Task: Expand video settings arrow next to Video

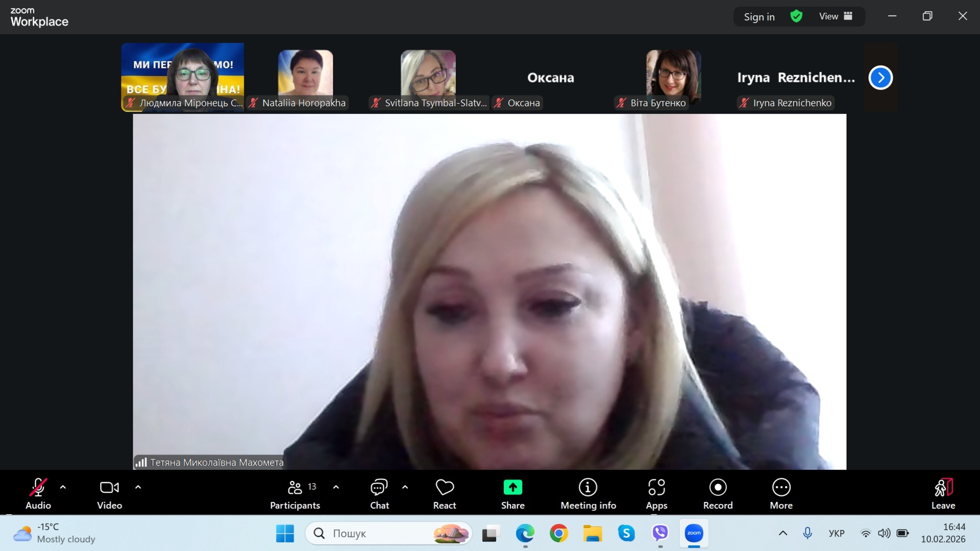Action: (x=138, y=487)
